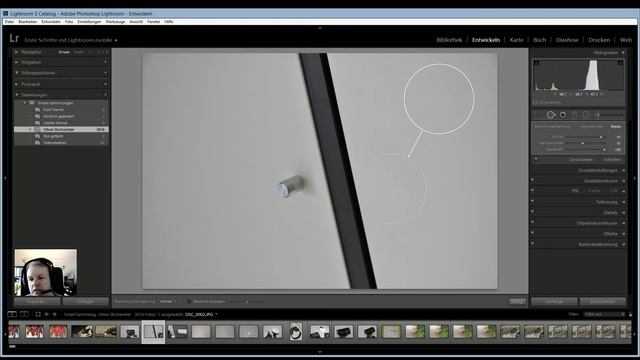Viewport: 640px width, 360px height.
Task: Toggle Teiltonung panel switch
Action: tap(532, 201)
